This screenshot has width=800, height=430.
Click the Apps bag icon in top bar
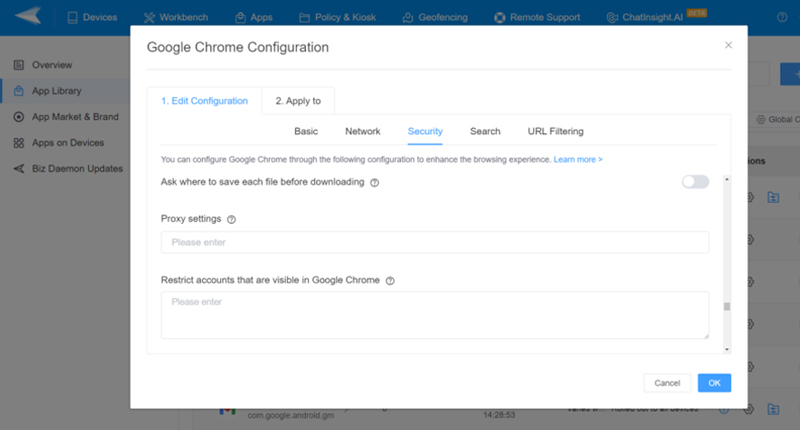(x=240, y=18)
